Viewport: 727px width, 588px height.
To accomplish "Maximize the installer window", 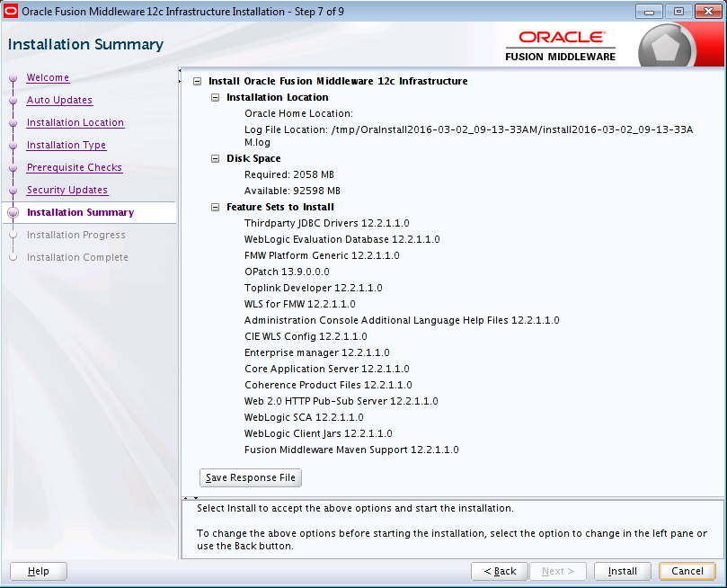I will (678, 12).
